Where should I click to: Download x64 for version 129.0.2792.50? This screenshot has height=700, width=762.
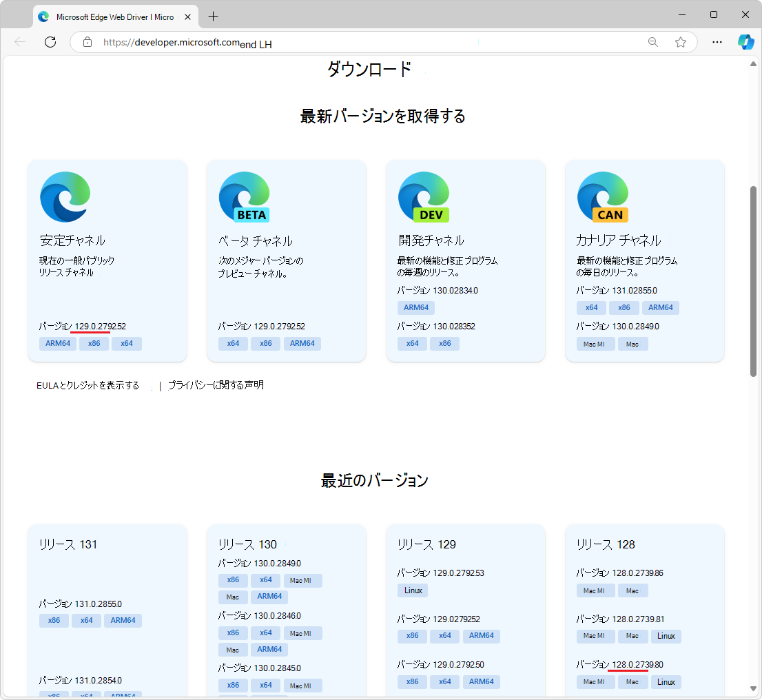click(x=445, y=682)
